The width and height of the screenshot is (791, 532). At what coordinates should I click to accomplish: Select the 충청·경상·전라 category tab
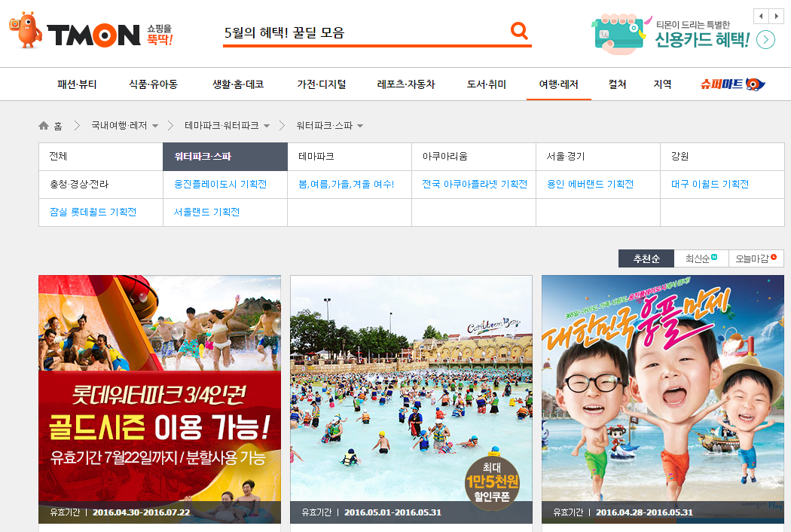pyautogui.click(x=100, y=184)
